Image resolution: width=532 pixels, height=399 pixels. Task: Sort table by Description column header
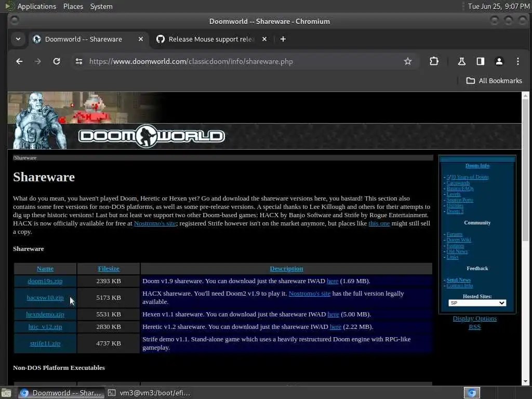[x=286, y=269]
